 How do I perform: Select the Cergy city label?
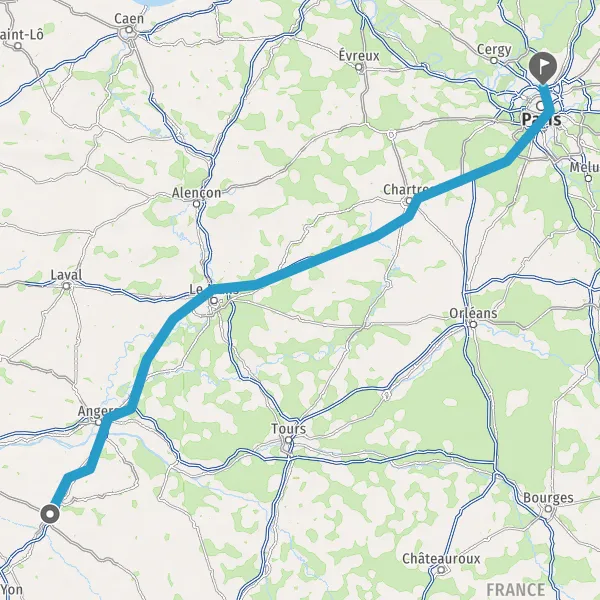click(494, 50)
